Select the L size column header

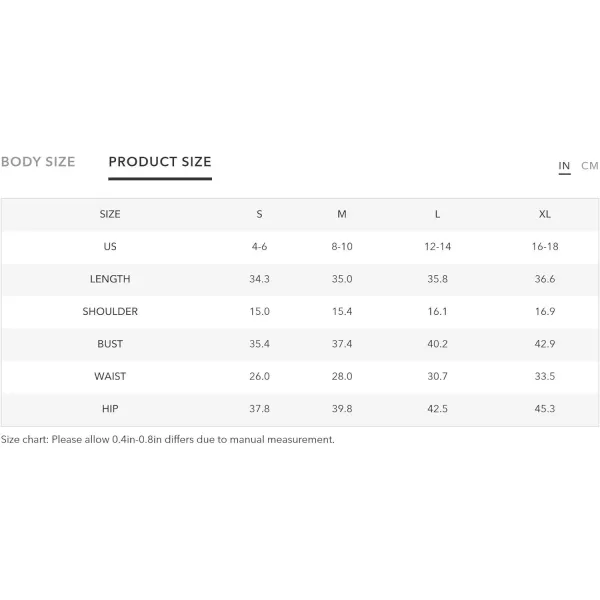[x=437, y=214]
